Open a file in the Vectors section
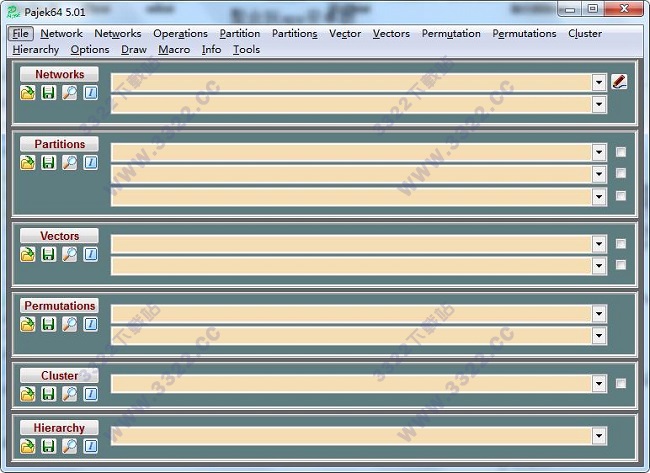The image size is (650, 473). click(x=28, y=254)
